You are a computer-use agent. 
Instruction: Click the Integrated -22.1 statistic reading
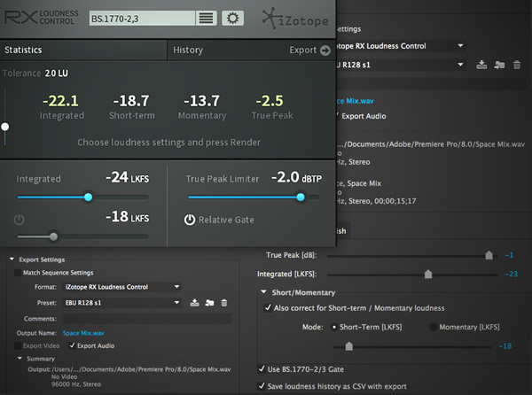click(x=60, y=101)
